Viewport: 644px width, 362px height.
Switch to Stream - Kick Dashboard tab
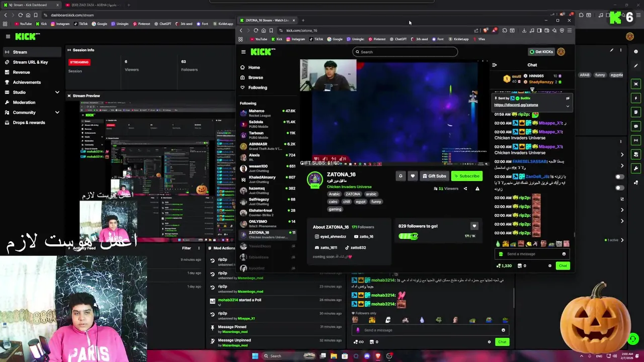click(30, 5)
